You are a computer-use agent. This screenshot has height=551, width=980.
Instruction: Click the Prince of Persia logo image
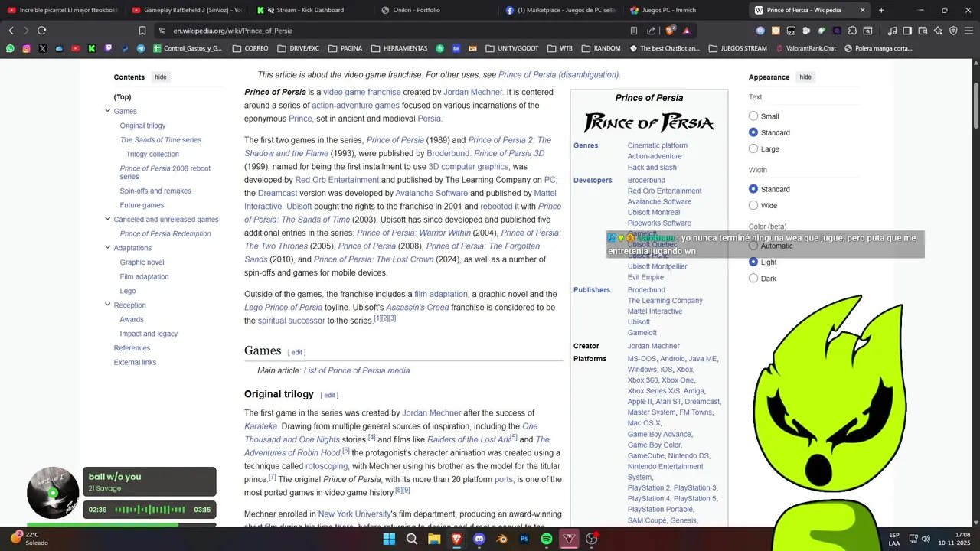coord(649,122)
